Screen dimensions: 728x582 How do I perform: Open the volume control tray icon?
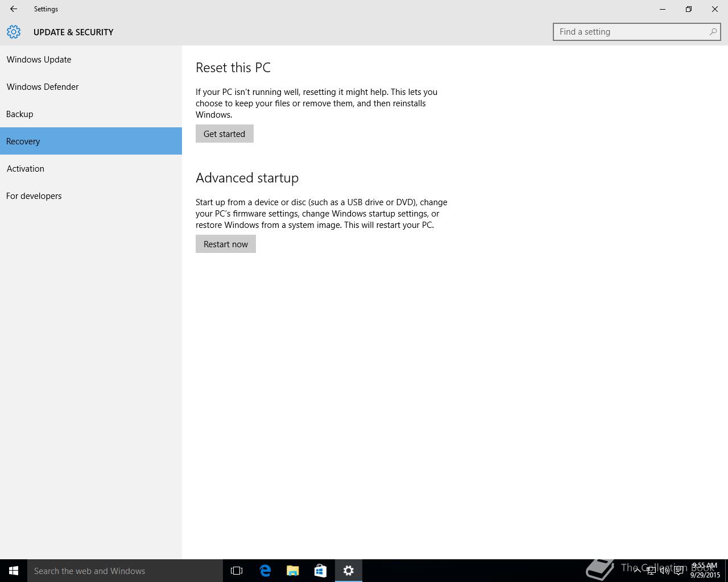click(x=665, y=571)
